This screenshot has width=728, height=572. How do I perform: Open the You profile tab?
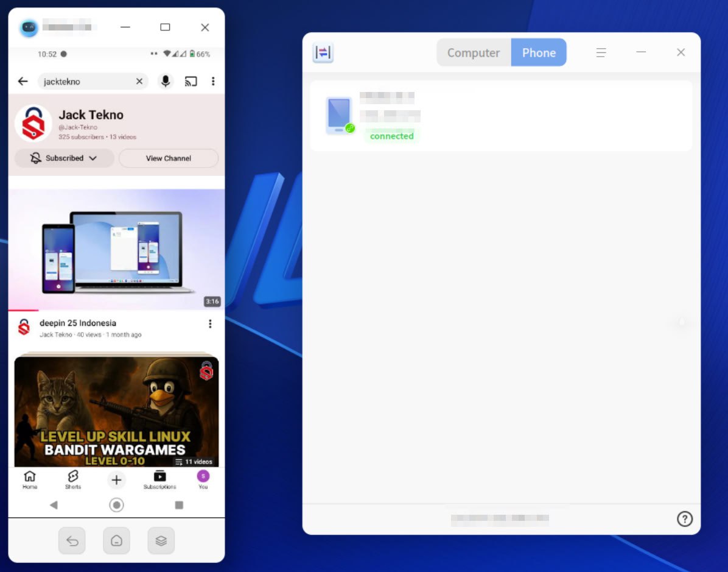pyautogui.click(x=203, y=479)
